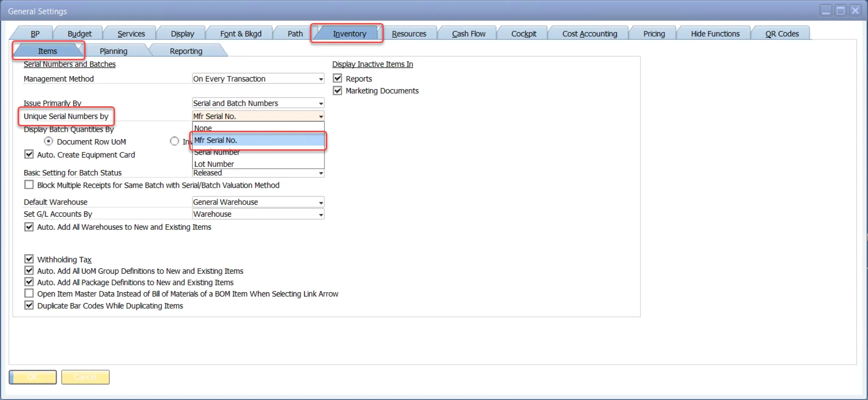Toggle Auto. Add All Package Definitions
The width and height of the screenshot is (868, 400).
click(29, 282)
